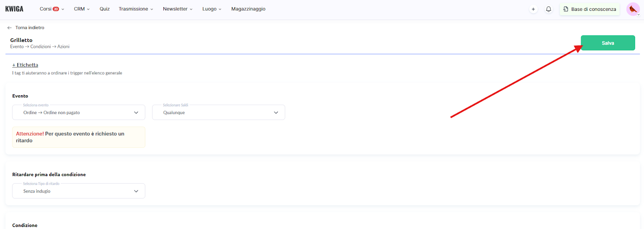Click the plus icon in top bar
This screenshot has height=229, width=644.
(533, 9)
